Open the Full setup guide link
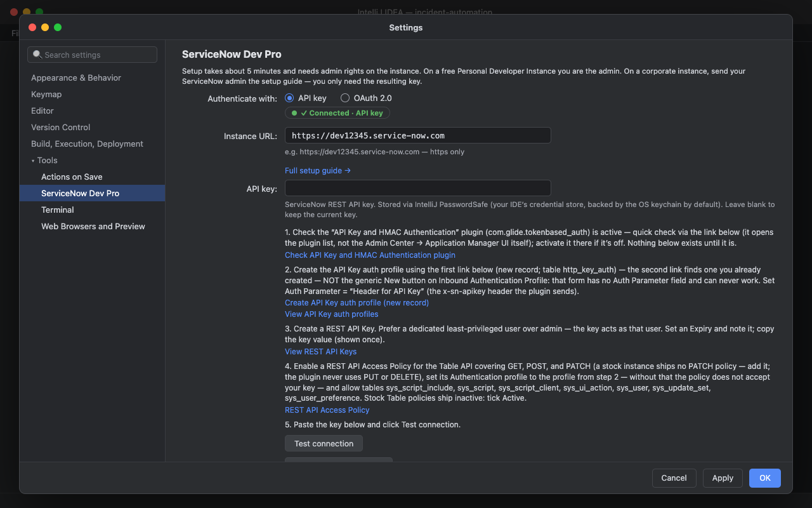 click(318, 171)
